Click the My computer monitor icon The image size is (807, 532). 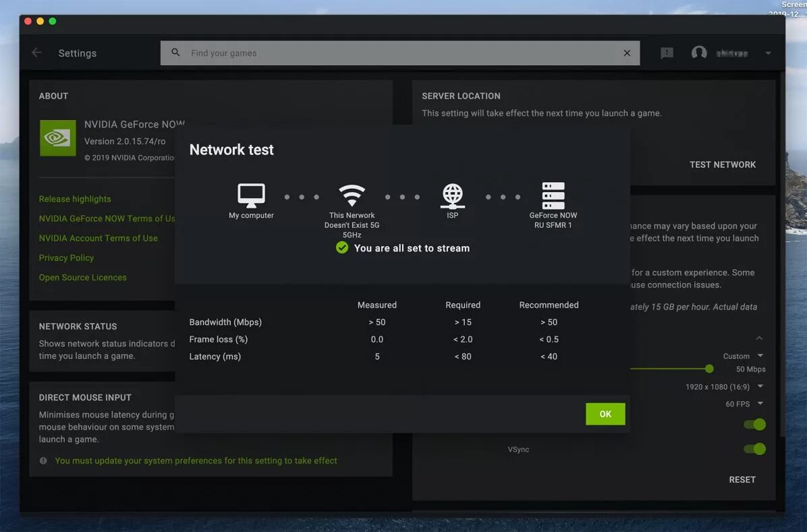(x=251, y=196)
